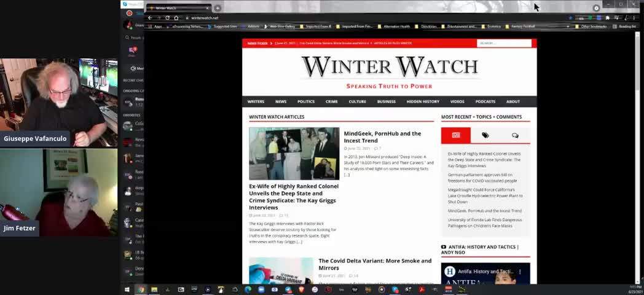The width and height of the screenshot is (644, 295).
Task: Open Chrome from the taskbar
Action: tap(141, 289)
